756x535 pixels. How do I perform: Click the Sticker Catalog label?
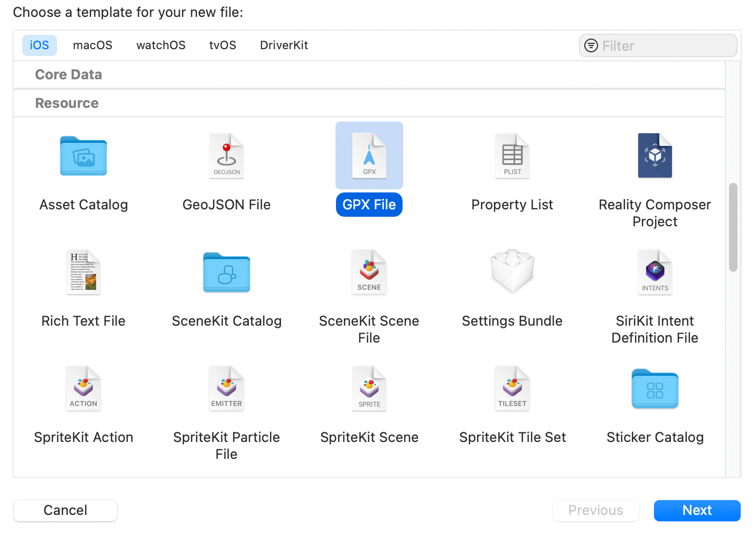(x=655, y=437)
